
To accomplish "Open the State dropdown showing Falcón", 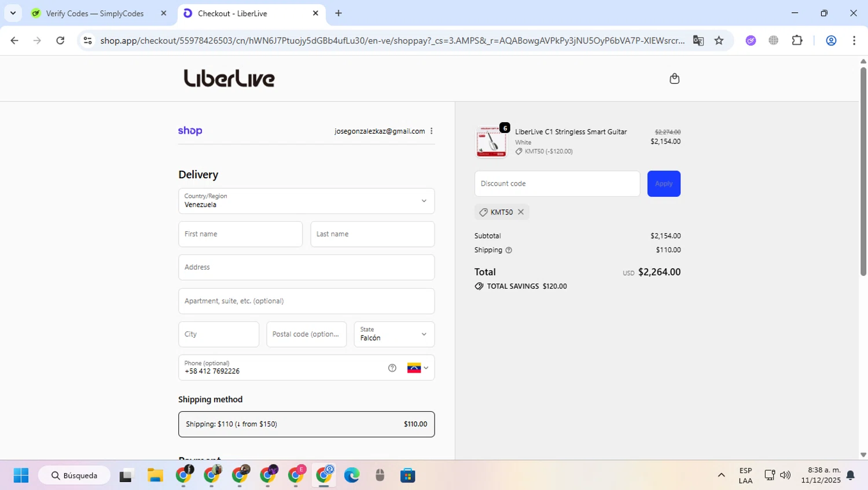I will pos(394,334).
